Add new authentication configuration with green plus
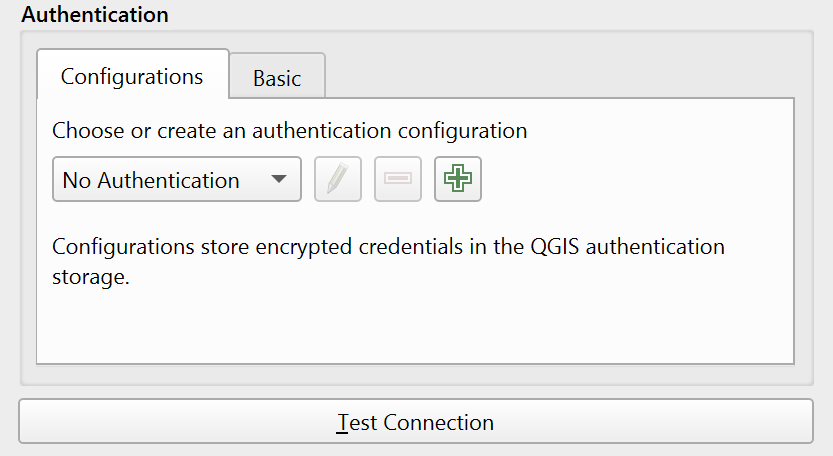The image size is (833, 456). 458,180
